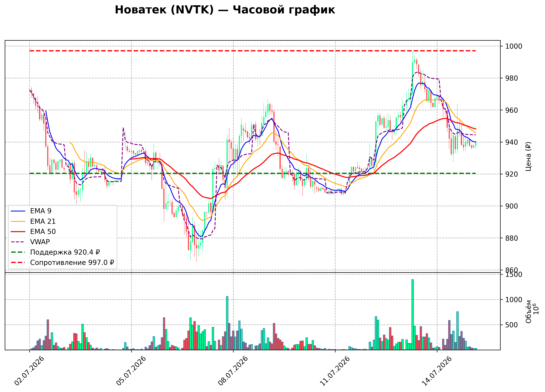Viewport: 545px width, 392px height.
Task: Select the "EMA 9" legend label
Action: click(41, 211)
